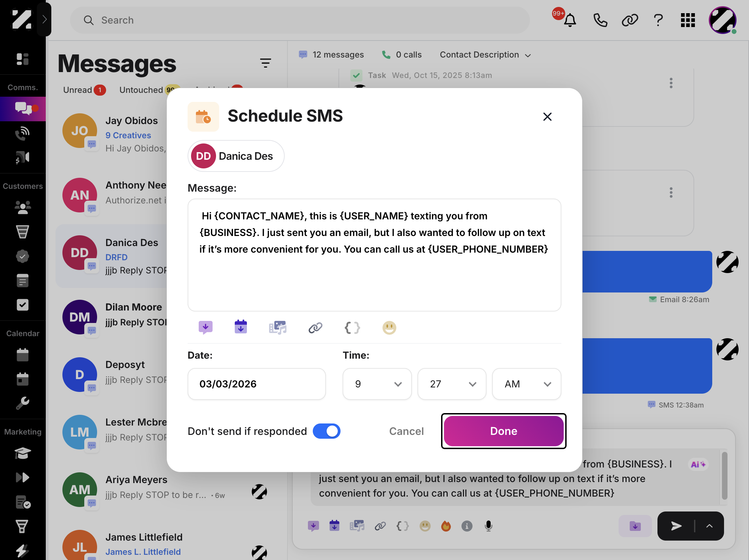Click the DRFD link under Danica Des

click(x=116, y=257)
